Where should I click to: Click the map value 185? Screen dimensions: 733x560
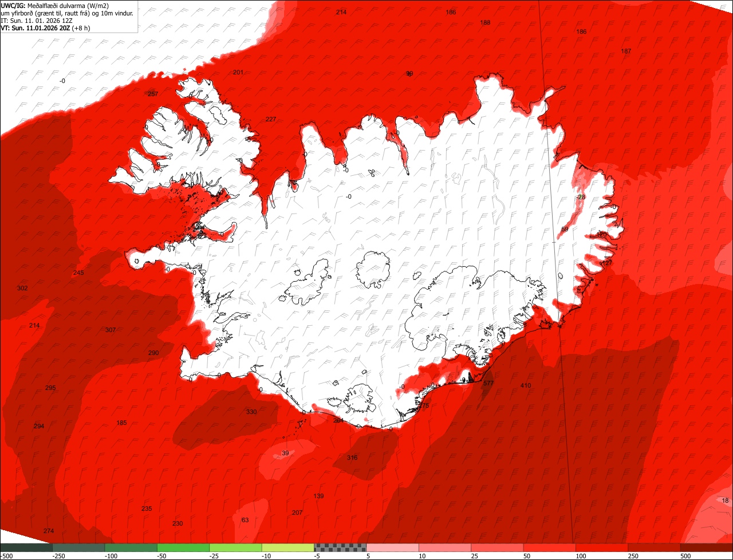[x=121, y=423]
